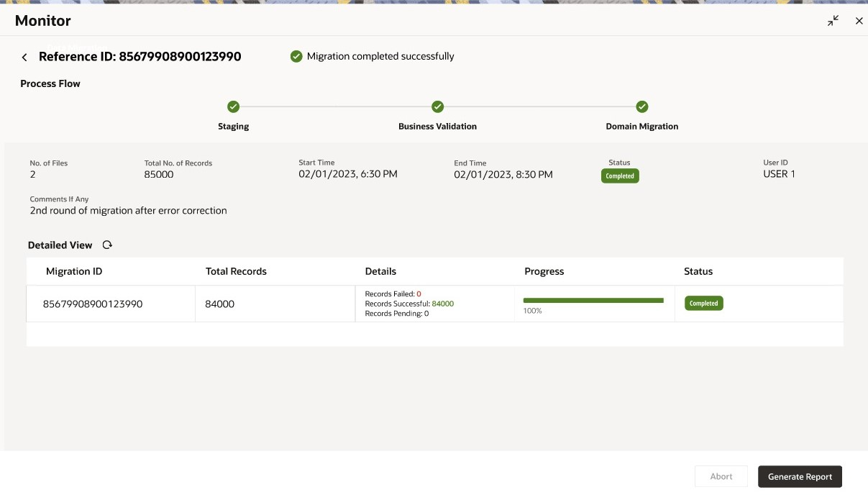Click the disabled Abort button
Screen dimensions: 868x500
point(721,476)
